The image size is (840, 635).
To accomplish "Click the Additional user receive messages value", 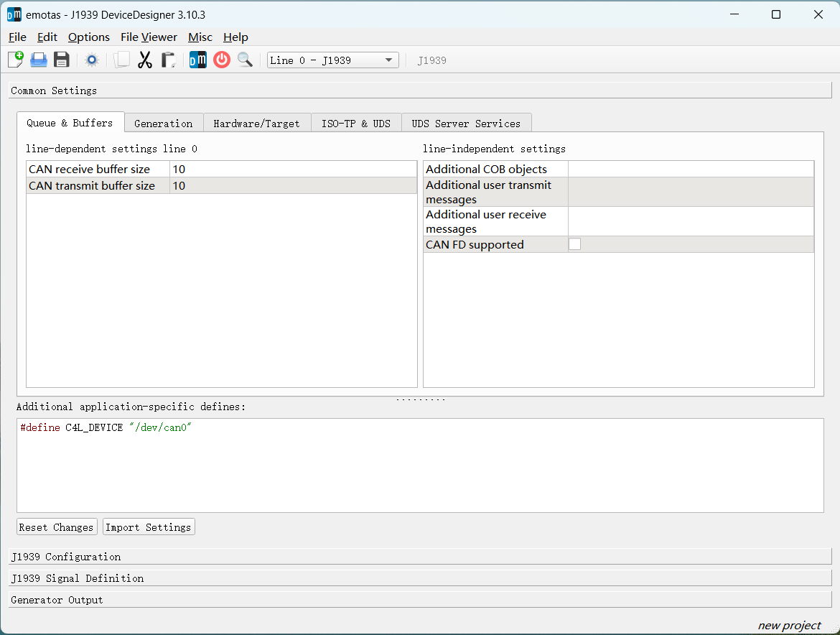I will [691, 221].
